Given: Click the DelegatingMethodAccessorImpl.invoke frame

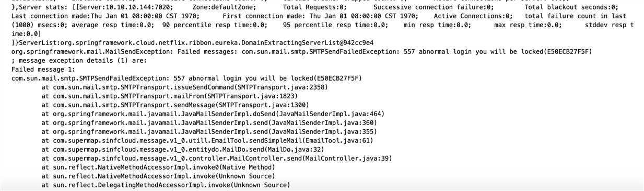Looking at the screenshot, I should pyautogui.click(x=166, y=185).
